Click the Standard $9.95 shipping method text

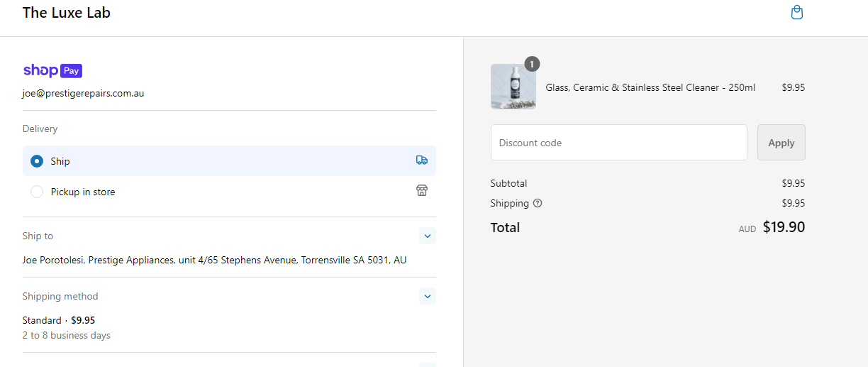tap(59, 320)
